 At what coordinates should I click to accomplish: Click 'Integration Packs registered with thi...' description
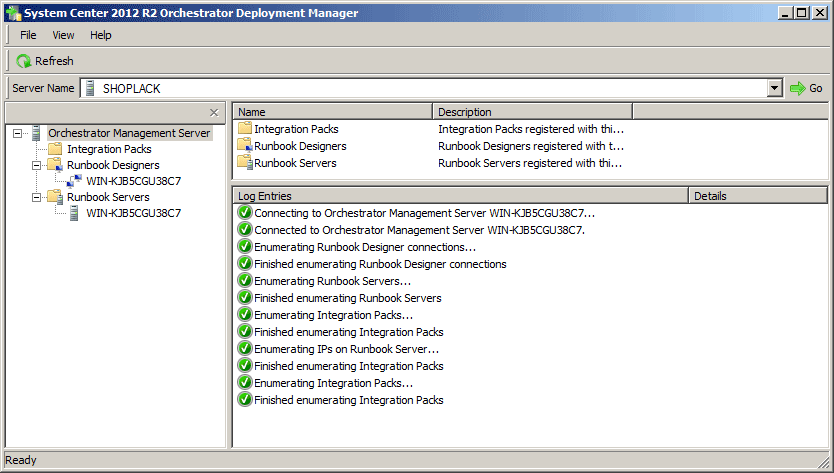tap(531, 129)
